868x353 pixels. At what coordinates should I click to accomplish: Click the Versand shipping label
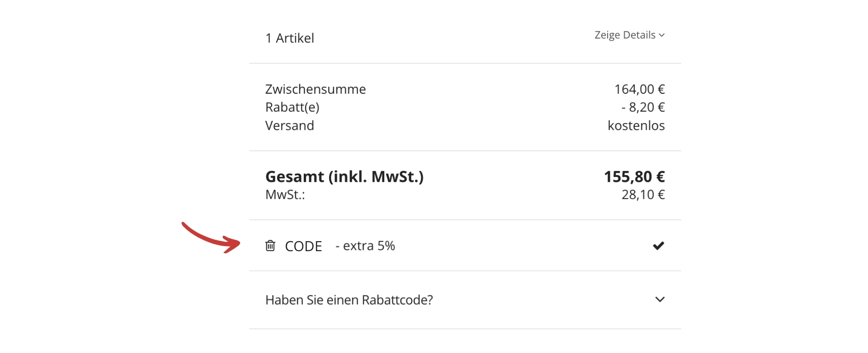coord(289,125)
